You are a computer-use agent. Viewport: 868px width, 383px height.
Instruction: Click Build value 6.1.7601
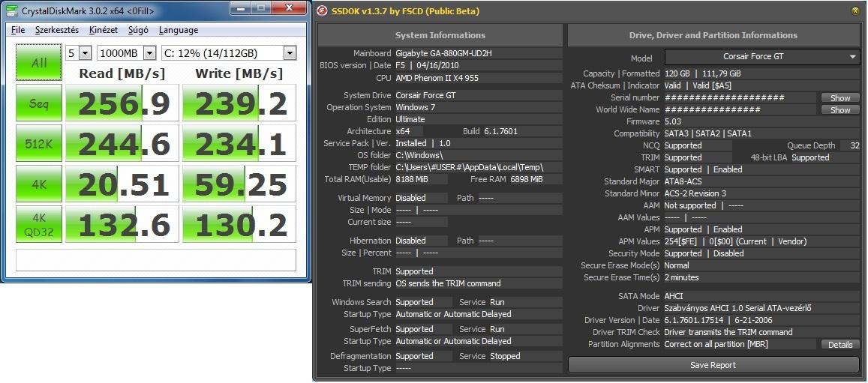tap(501, 131)
